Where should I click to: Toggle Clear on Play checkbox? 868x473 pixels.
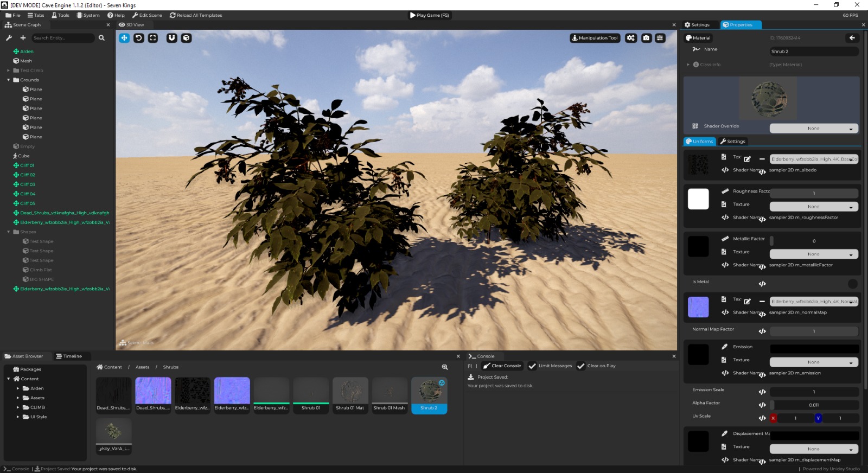point(580,366)
